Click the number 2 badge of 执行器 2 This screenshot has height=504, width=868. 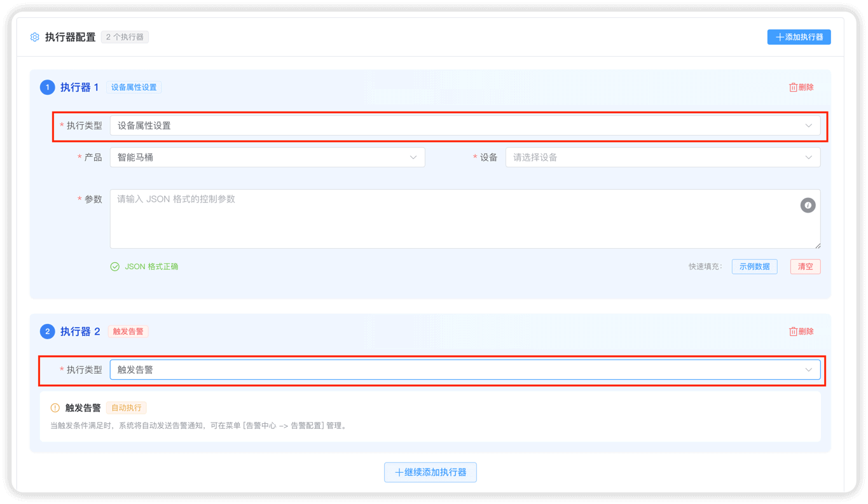coord(48,332)
